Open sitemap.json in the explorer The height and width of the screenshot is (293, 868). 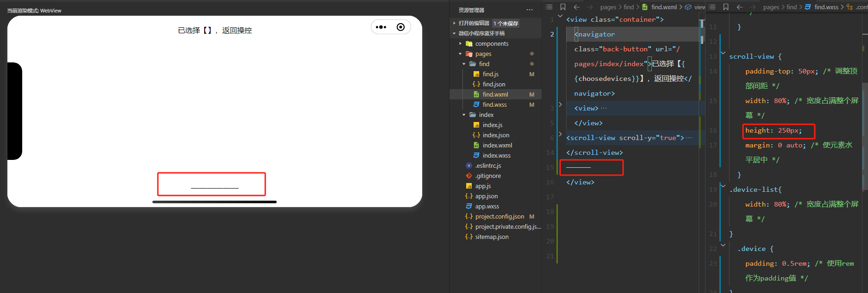tap(492, 237)
